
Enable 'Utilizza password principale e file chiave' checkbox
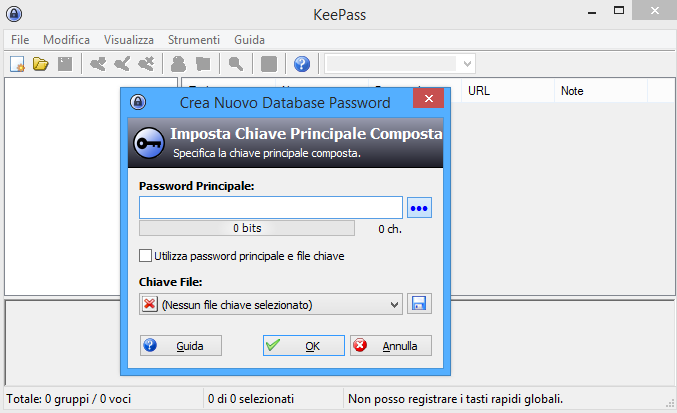click(146, 255)
